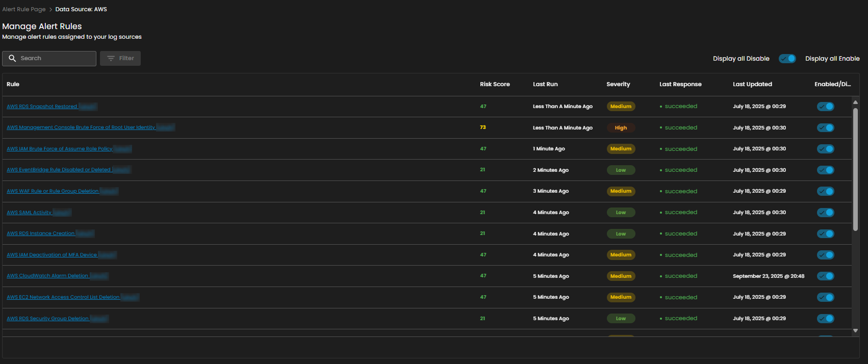
Task: Sort by Severity column header
Action: (x=618, y=84)
